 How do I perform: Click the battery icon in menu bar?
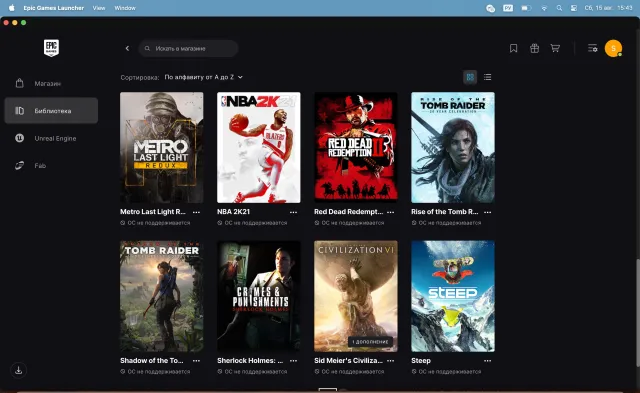coord(526,8)
